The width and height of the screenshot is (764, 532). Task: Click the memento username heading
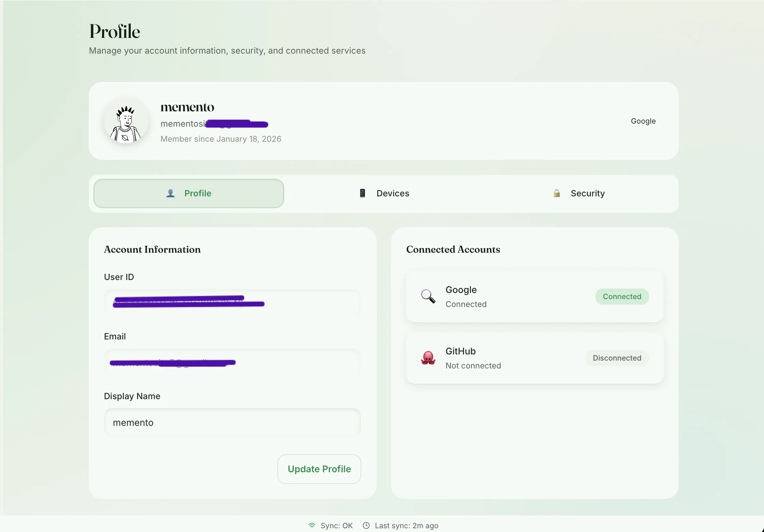187,107
